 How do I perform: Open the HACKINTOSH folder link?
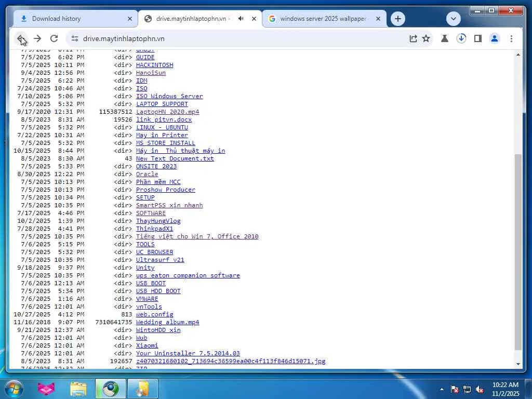coord(154,65)
